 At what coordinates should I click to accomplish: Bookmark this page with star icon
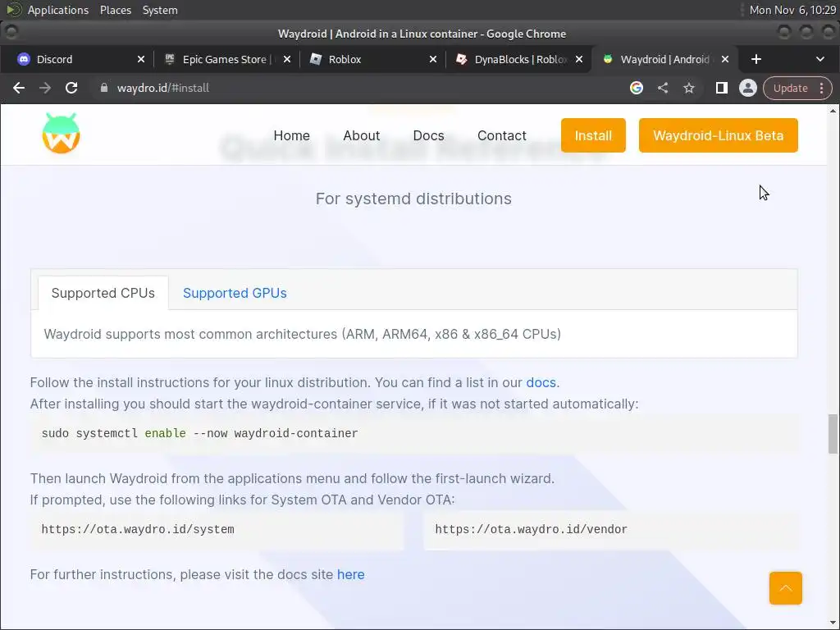click(x=689, y=88)
